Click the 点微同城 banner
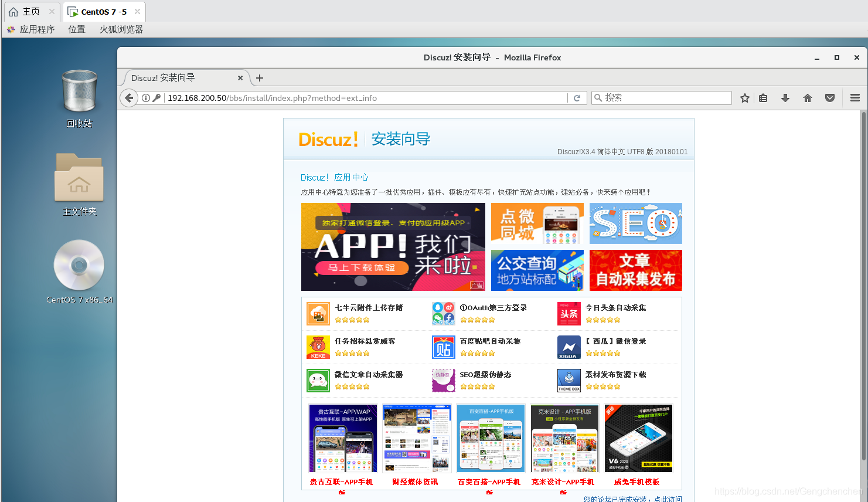Image resolution: width=868 pixels, height=502 pixels. point(537,223)
